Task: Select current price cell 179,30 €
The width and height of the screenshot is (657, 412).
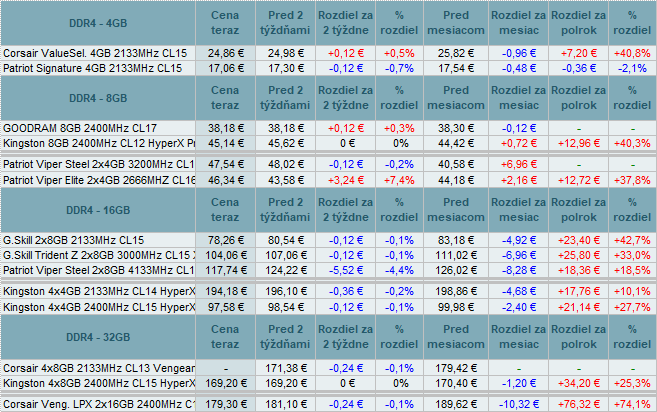Action: pos(226,404)
